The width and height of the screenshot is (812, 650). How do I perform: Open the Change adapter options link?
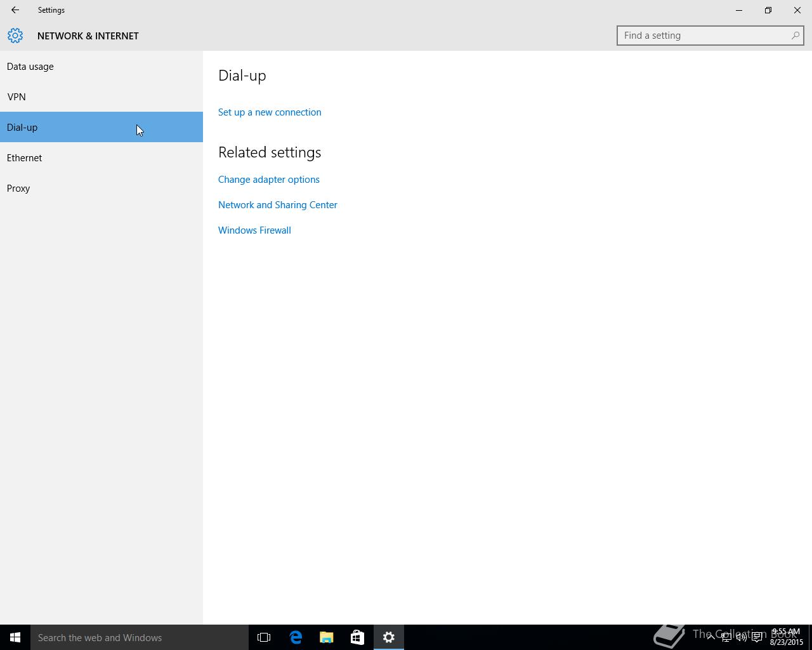coord(269,180)
